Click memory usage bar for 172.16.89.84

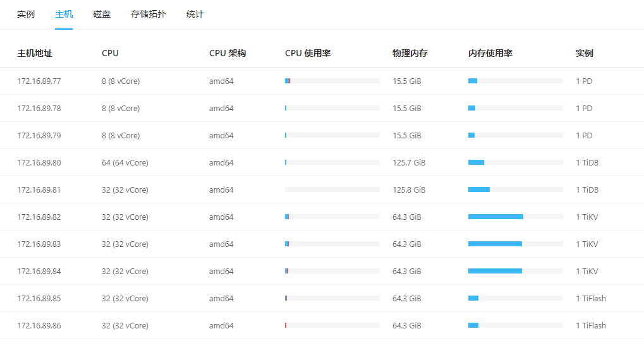coord(516,271)
